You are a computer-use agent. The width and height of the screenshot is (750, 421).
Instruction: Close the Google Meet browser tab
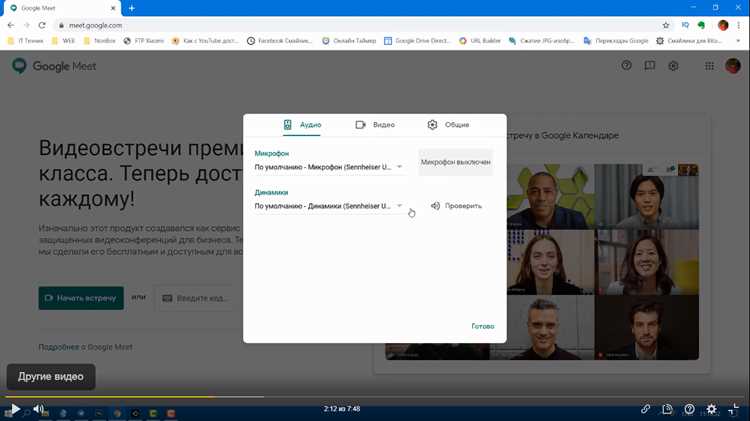[x=113, y=8]
